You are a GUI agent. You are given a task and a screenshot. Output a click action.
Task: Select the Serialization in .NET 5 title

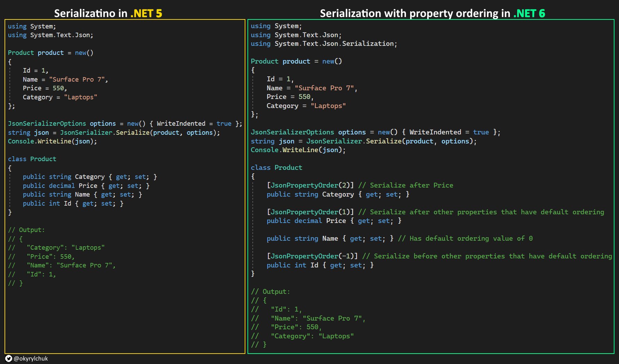point(108,14)
